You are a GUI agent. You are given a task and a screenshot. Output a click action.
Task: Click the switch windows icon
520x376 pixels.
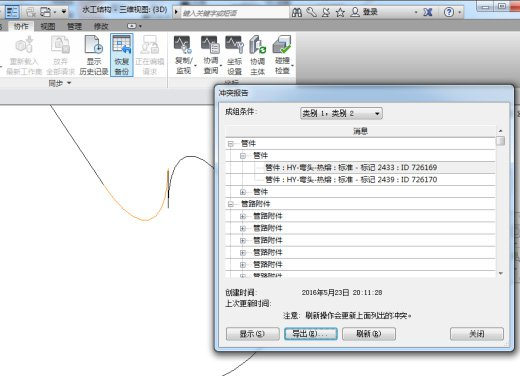(x=45, y=12)
